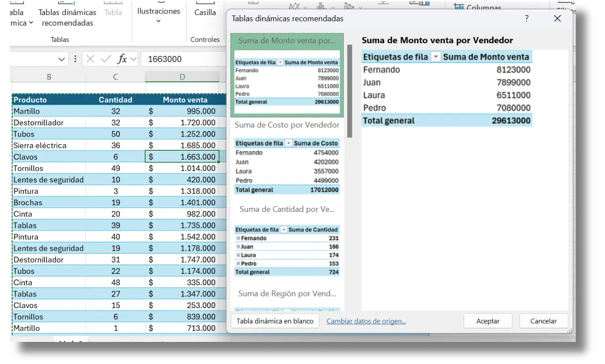Screen dimensions: 605x364
Task: Select column D header
Action: (x=182, y=77)
